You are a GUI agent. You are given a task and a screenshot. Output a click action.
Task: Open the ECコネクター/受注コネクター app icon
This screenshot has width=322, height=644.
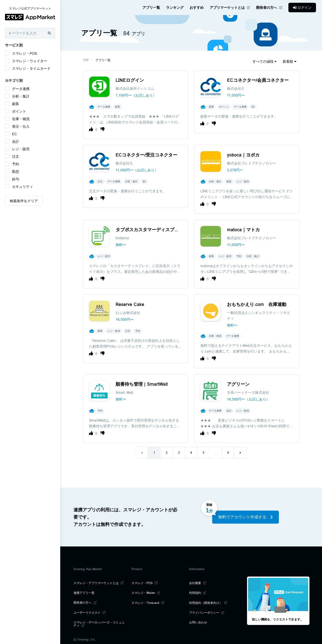[x=99, y=162]
